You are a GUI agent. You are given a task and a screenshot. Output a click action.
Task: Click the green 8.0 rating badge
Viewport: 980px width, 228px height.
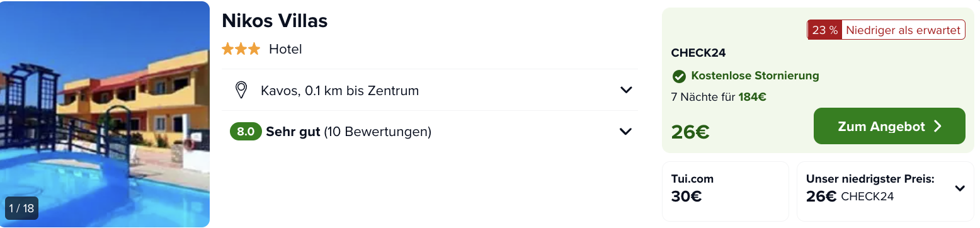pos(246,132)
